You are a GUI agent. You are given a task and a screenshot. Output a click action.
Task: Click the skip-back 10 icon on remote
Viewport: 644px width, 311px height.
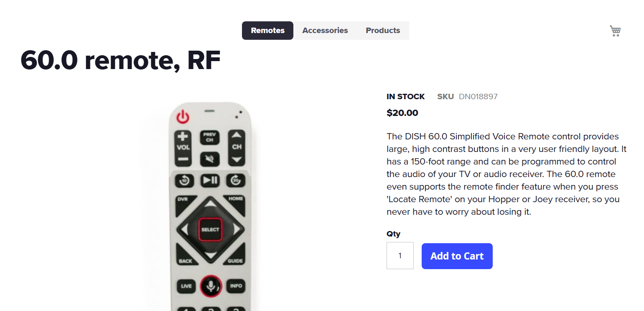click(x=184, y=181)
